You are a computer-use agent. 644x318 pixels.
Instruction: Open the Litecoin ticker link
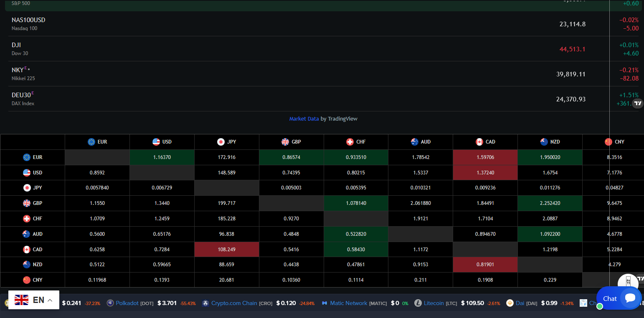click(x=434, y=303)
